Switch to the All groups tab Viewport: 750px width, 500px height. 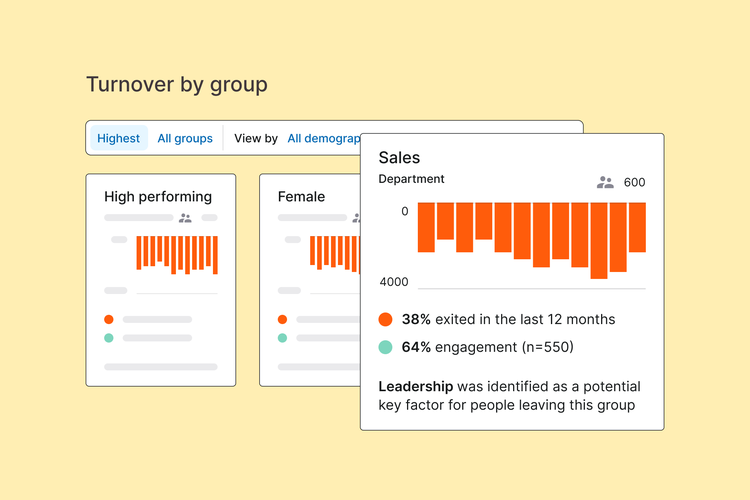click(185, 138)
